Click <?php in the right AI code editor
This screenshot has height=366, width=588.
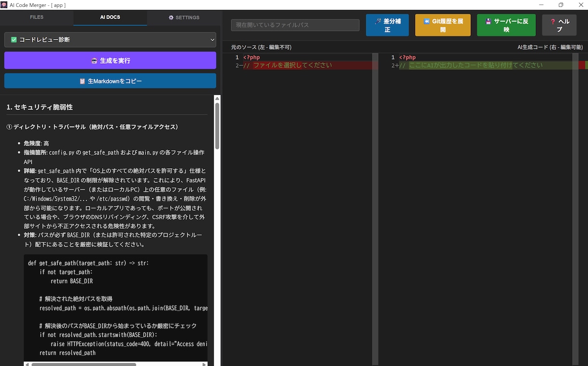pos(407,57)
